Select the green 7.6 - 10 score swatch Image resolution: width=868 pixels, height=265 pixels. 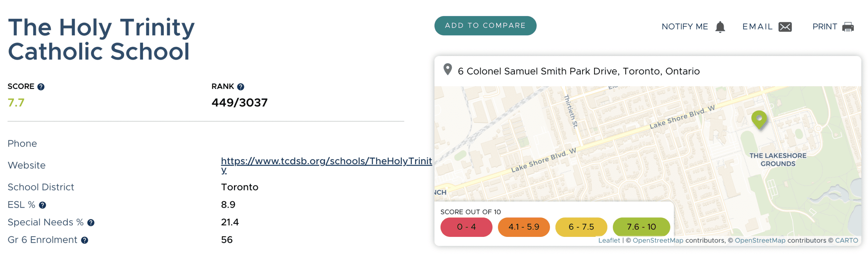coord(641,227)
